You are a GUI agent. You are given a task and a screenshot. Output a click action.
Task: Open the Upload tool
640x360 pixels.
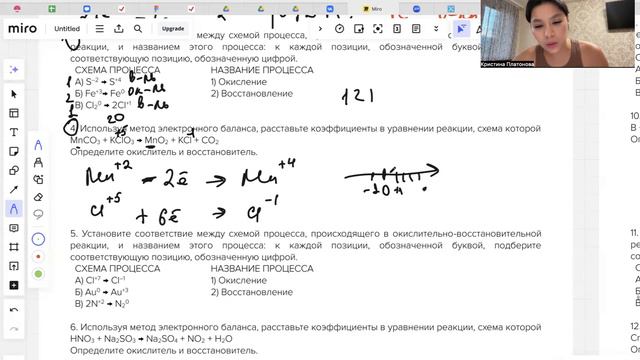click(14, 266)
